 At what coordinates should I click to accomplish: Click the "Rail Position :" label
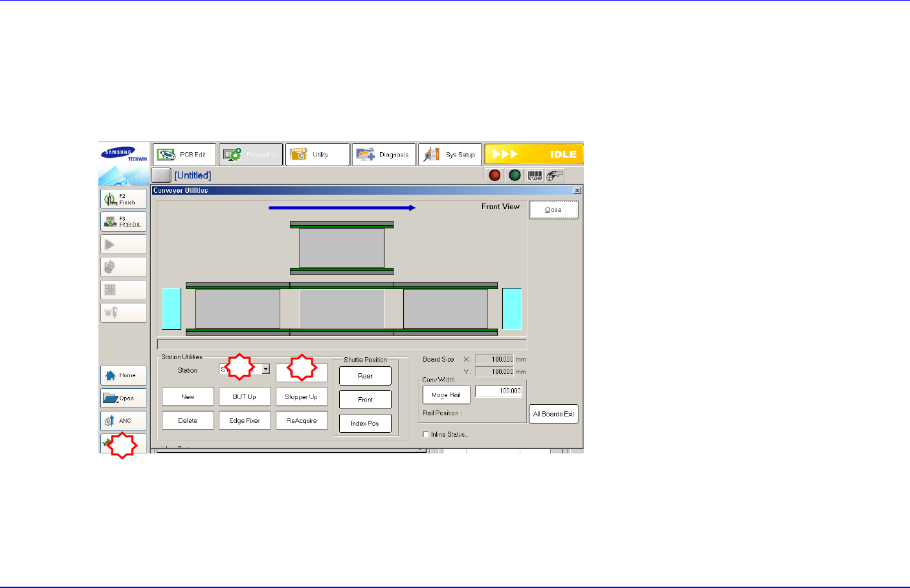pyautogui.click(x=443, y=413)
